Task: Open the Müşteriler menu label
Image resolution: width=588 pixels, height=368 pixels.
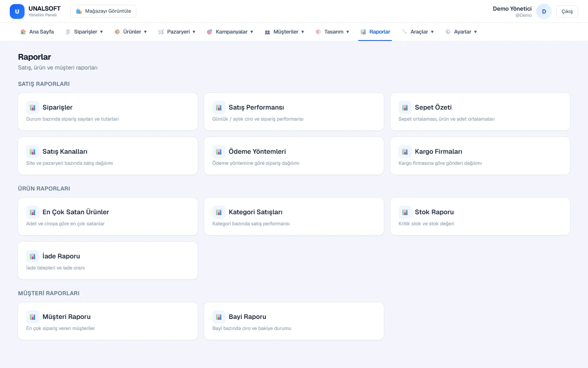Action: [x=286, y=32]
